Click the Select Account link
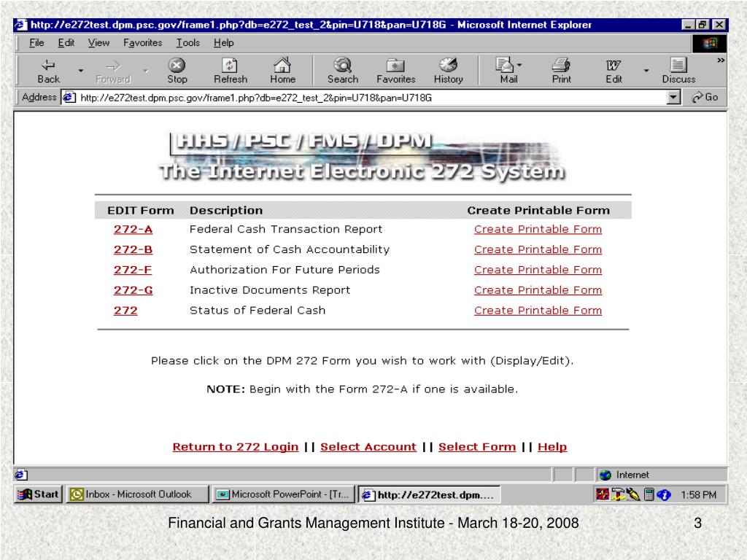 pyautogui.click(x=368, y=447)
